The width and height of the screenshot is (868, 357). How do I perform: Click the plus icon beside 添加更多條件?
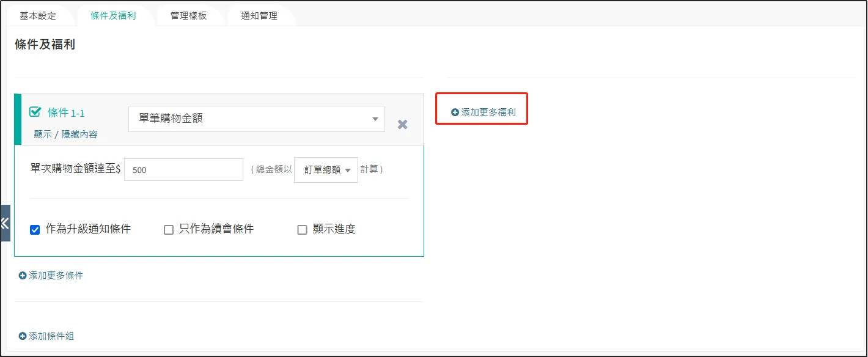pyautogui.click(x=23, y=276)
